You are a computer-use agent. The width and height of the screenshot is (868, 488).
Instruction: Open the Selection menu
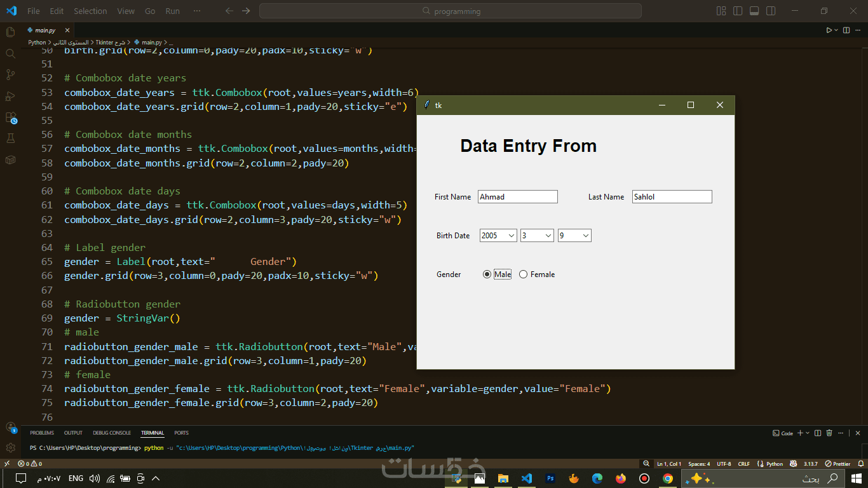(90, 11)
